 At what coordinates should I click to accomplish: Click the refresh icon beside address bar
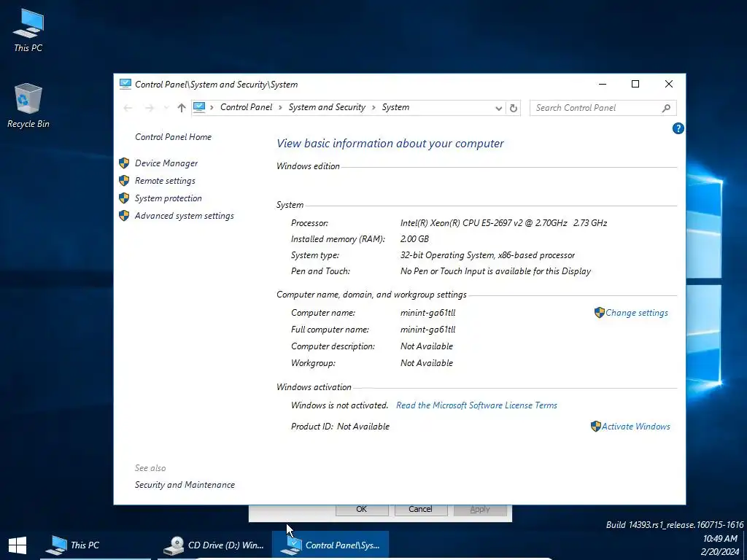[514, 108]
